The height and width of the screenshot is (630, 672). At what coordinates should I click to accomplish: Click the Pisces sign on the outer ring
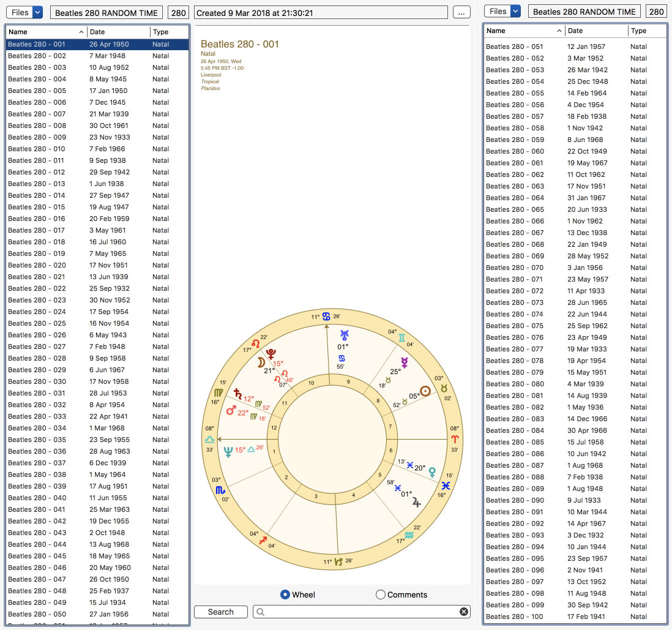coord(446,486)
